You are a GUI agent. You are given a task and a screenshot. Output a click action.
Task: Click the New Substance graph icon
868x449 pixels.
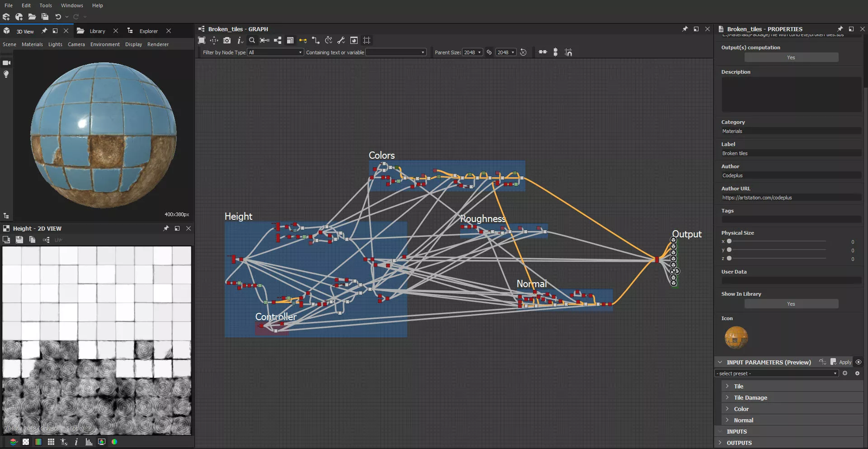click(x=6, y=17)
